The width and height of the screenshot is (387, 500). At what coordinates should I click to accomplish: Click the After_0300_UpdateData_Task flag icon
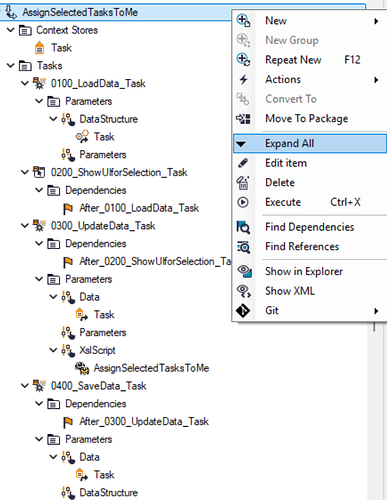tap(68, 422)
